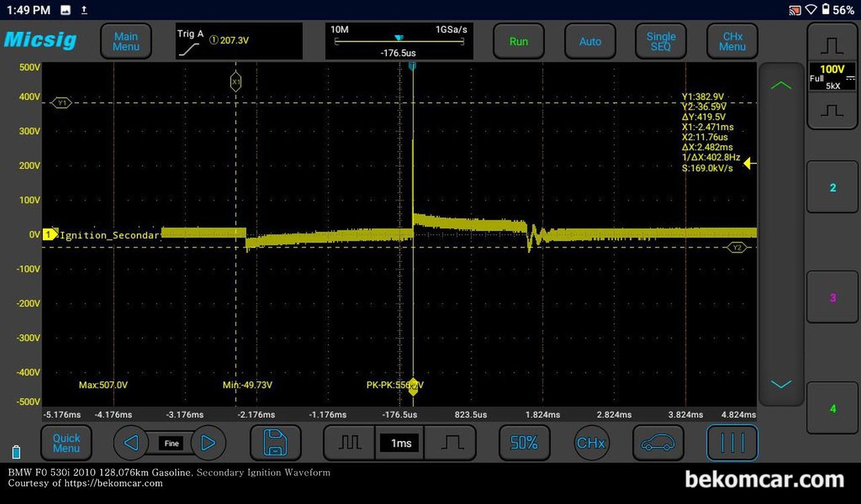Tap the Single SEQ button

(x=661, y=42)
